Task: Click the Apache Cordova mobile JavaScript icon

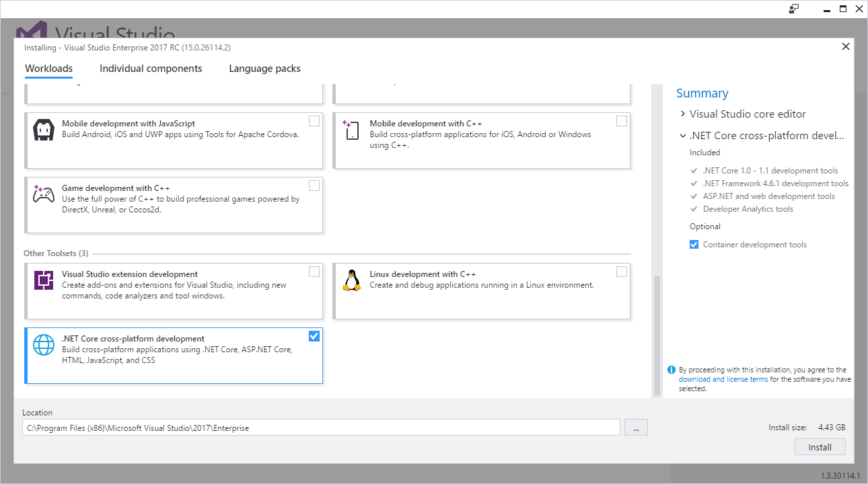Action: tap(44, 130)
